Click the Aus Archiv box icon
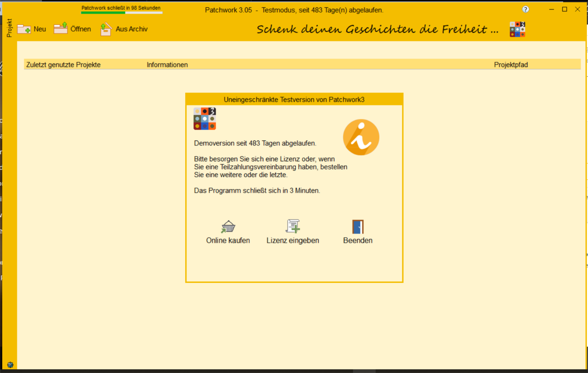 tap(106, 29)
